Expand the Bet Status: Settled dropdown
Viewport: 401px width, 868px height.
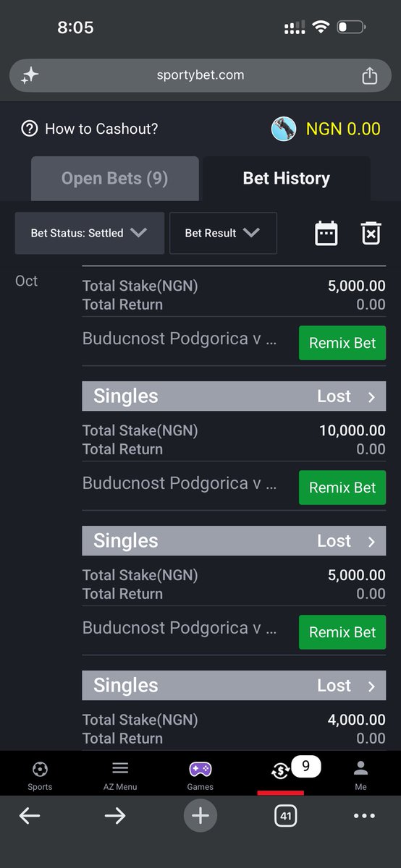(x=90, y=233)
